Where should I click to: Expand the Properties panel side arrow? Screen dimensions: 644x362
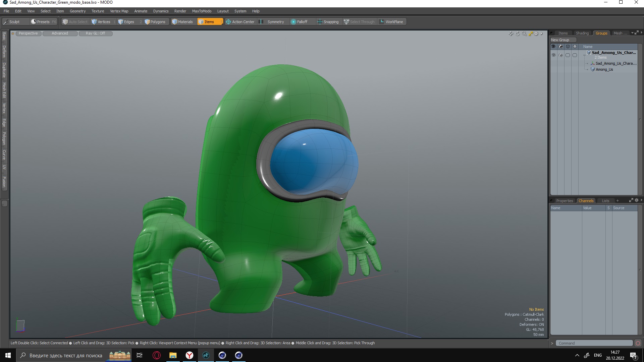(641, 200)
